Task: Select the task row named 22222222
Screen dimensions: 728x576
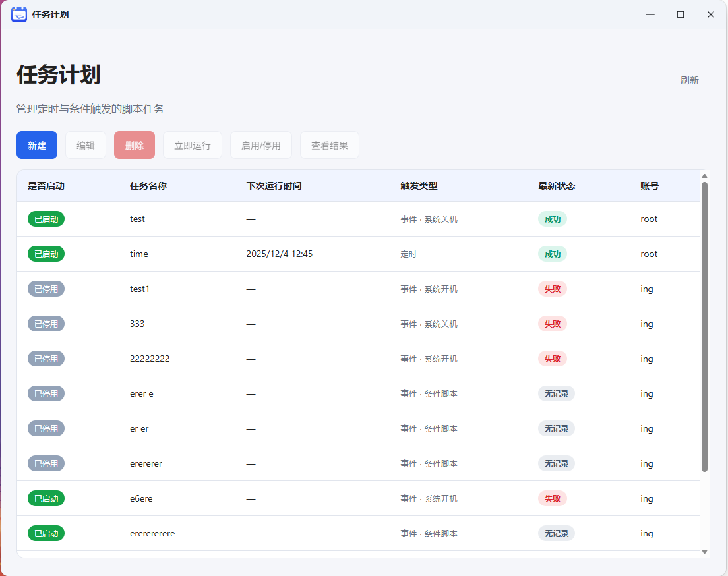Action: tap(297, 359)
